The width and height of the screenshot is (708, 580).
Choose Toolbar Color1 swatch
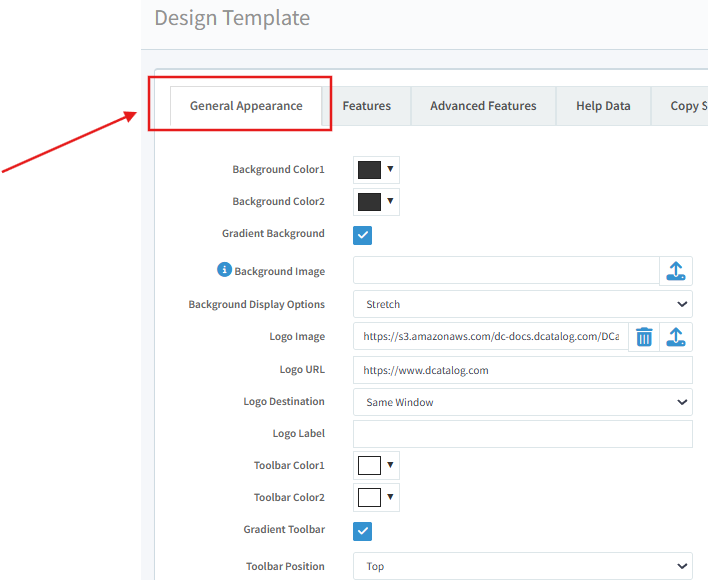(x=376, y=466)
